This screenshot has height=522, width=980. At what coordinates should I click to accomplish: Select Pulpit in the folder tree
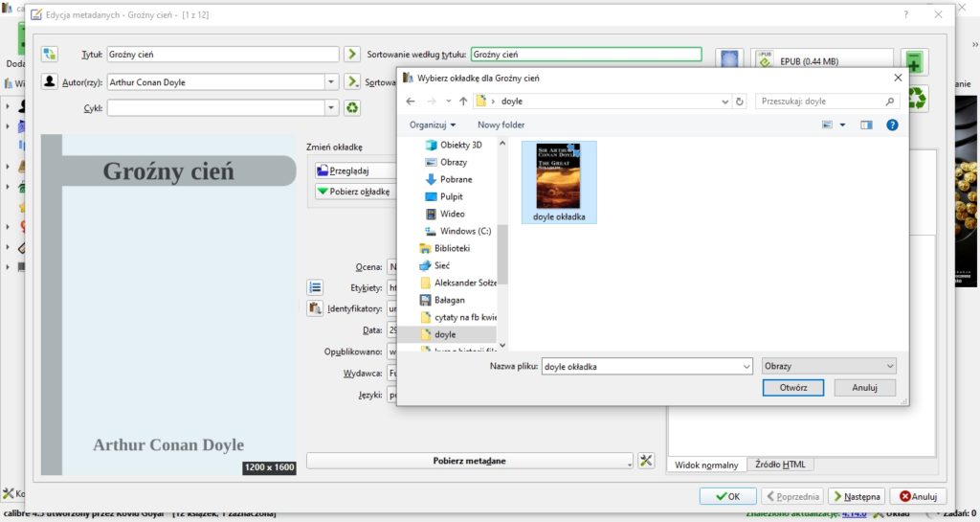click(x=452, y=196)
